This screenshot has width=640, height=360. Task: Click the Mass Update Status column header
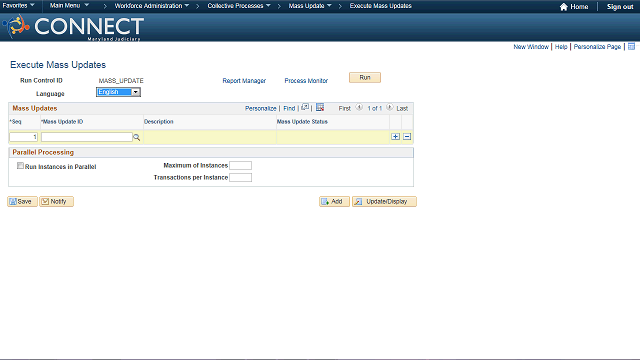point(302,122)
